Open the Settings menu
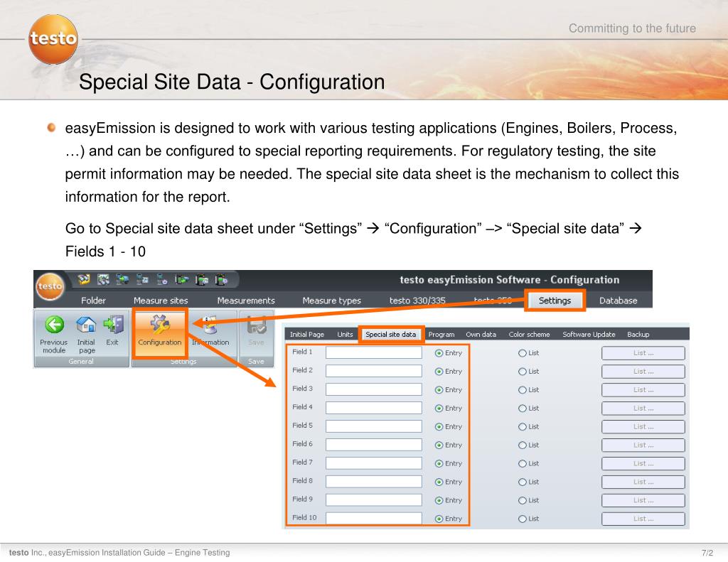This screenshot has width=728, height=562. pyautogui.click(x=555, y=301)
